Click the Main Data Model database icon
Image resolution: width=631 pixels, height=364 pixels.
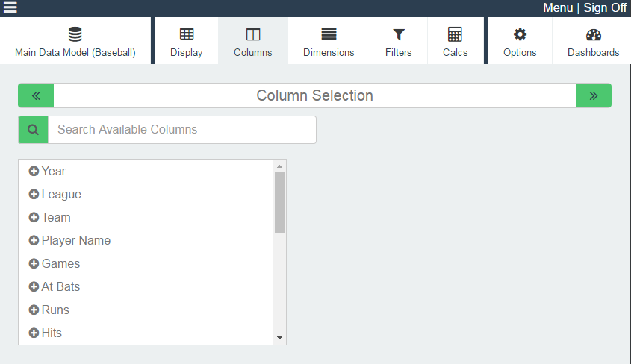click(75, 34)
